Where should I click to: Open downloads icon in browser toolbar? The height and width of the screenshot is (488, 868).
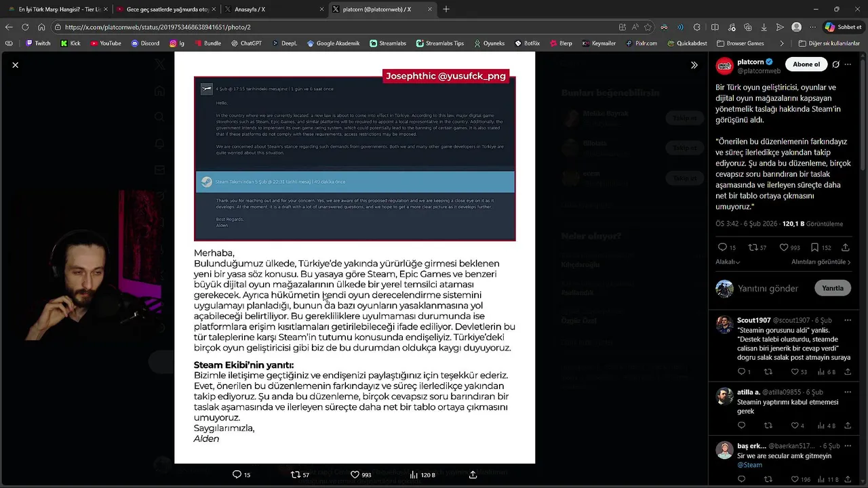[764, 27]
